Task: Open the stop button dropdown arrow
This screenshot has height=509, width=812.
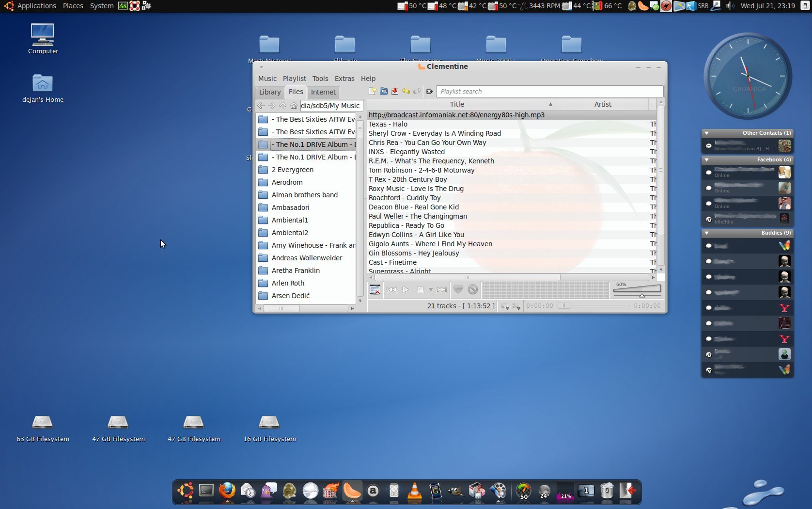Action: tap(431, 290)
